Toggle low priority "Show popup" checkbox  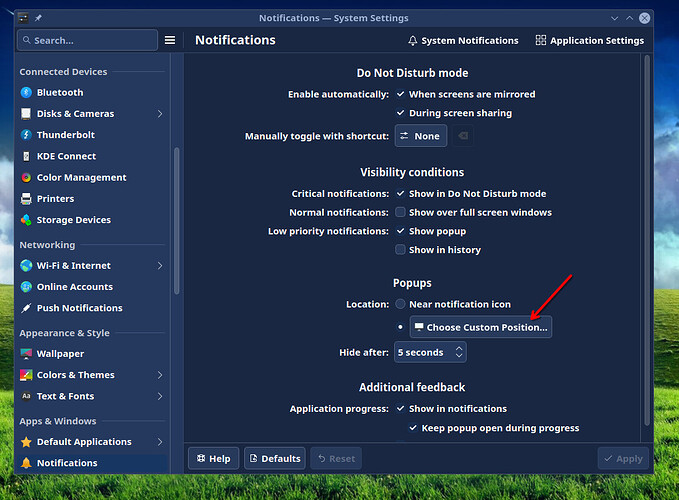[x=400, y=231]
